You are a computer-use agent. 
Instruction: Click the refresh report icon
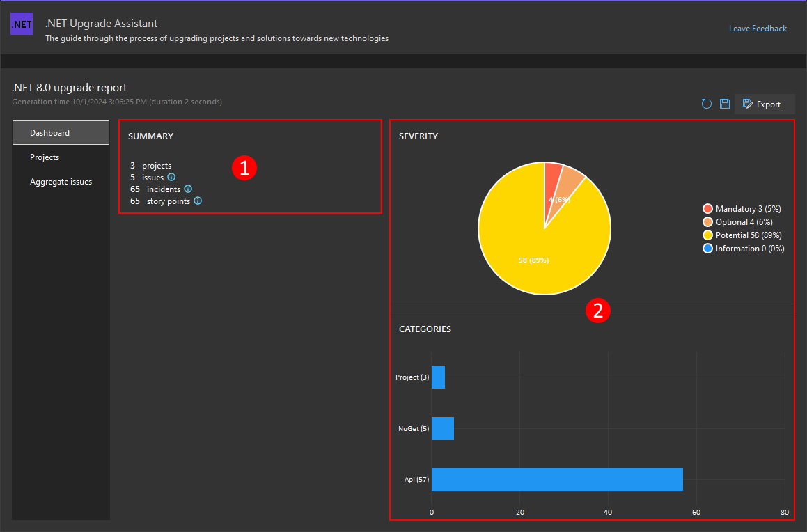[707, 103]
